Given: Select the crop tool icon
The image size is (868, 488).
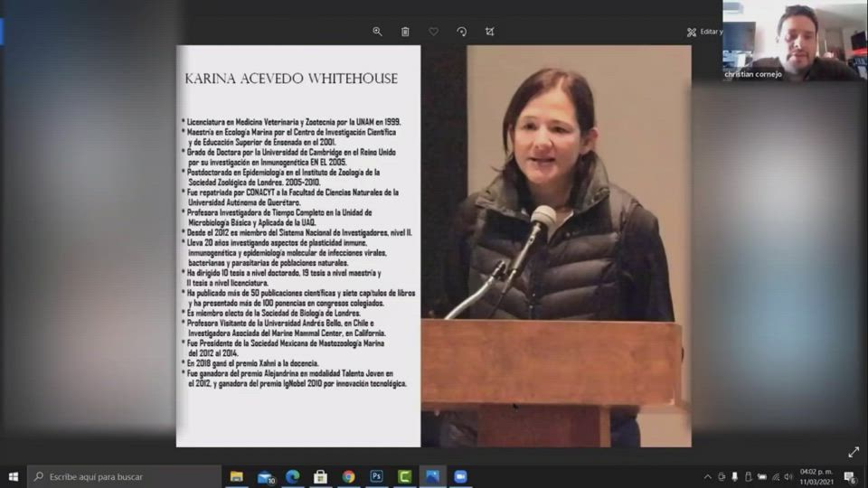Looking at the screenshot, I should click(489, 32).
